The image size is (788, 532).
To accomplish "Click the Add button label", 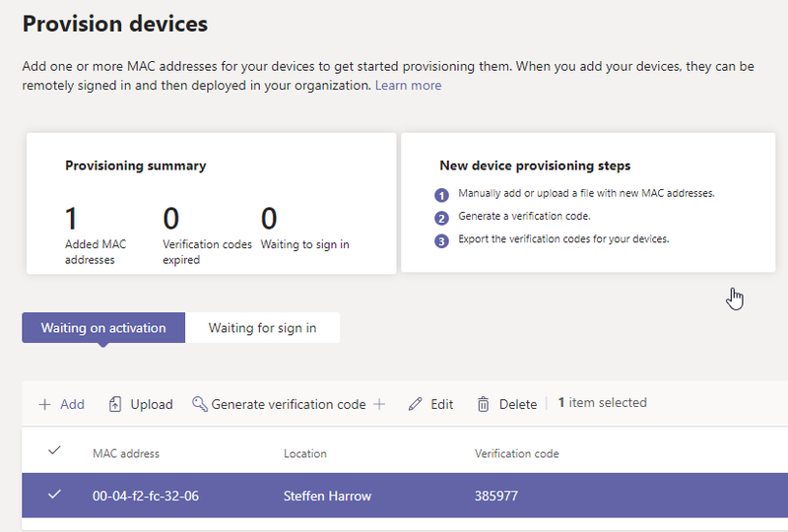I will (72, 404).
